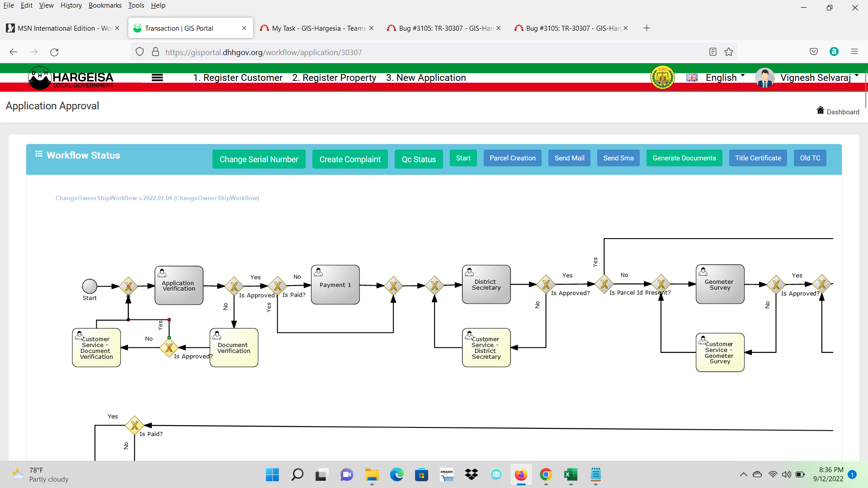Open the Firefox application menu button
The width and height of the screenshot is (868, 488).
[x=854, y=52]
